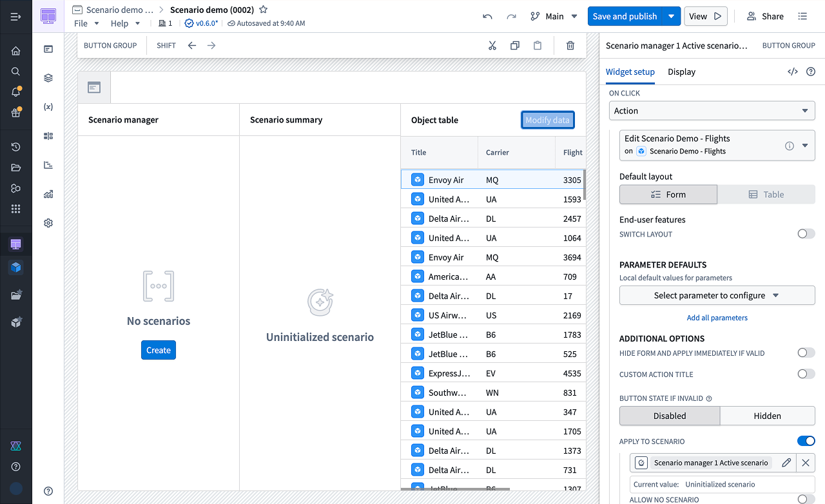Click the redo arrow icon
The image size is (825, 504).
(511, 17)
